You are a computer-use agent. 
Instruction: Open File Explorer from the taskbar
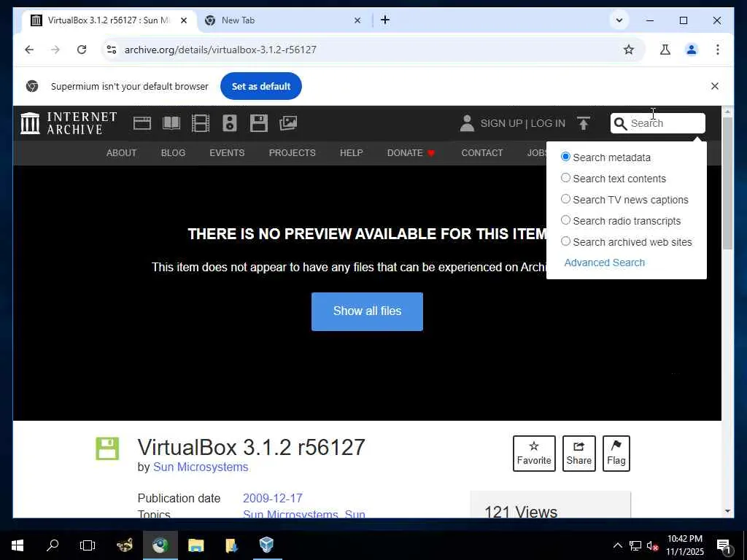tap(196, 545)
